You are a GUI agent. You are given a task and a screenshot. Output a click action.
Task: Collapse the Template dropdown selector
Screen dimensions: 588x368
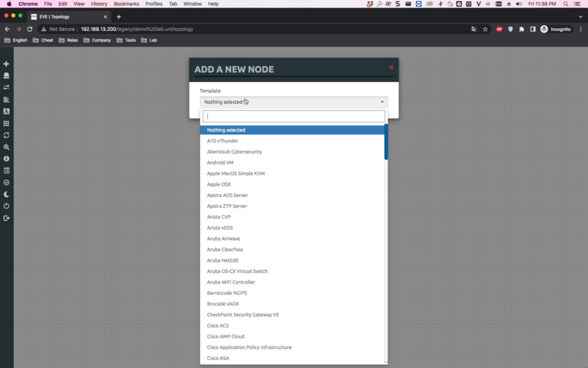click(x=293, y=102)
